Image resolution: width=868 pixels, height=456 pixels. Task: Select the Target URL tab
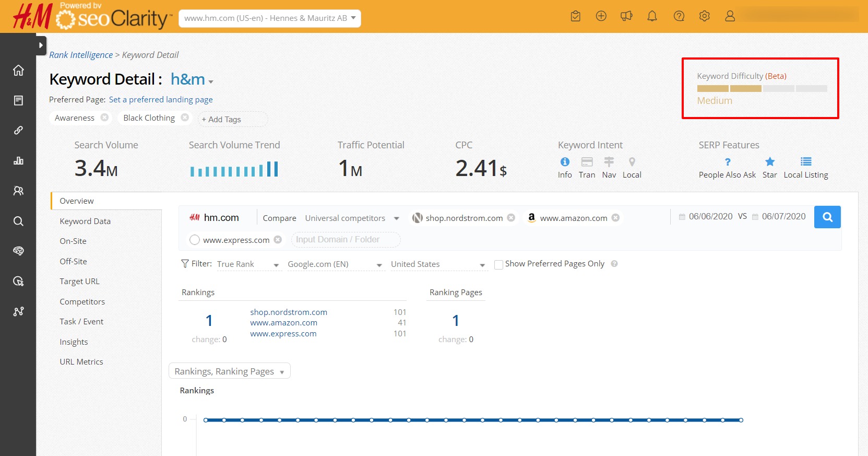coord(79,282)
